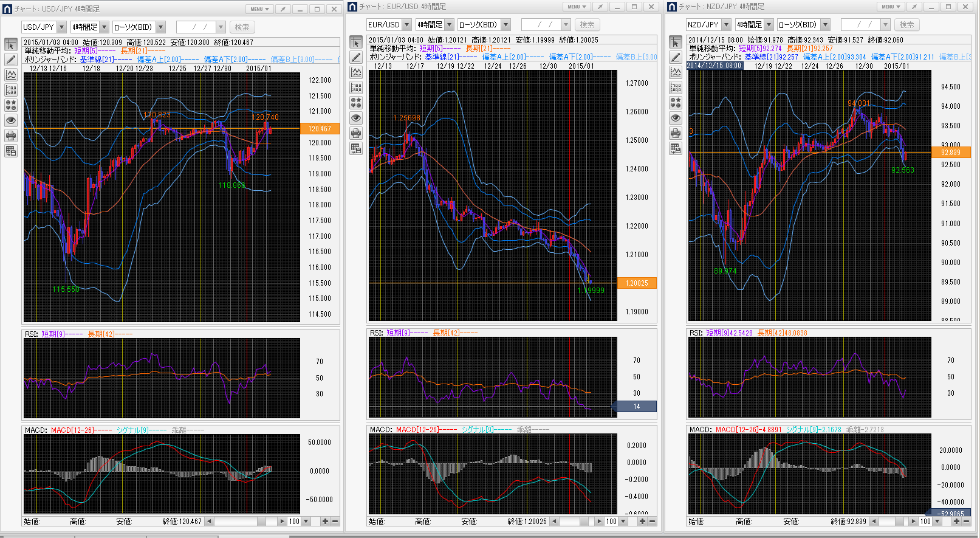Open the USD/JPY currency pair dropdown
The height and width of the screenshot is (538, 980).
click(x=61, y=27)
